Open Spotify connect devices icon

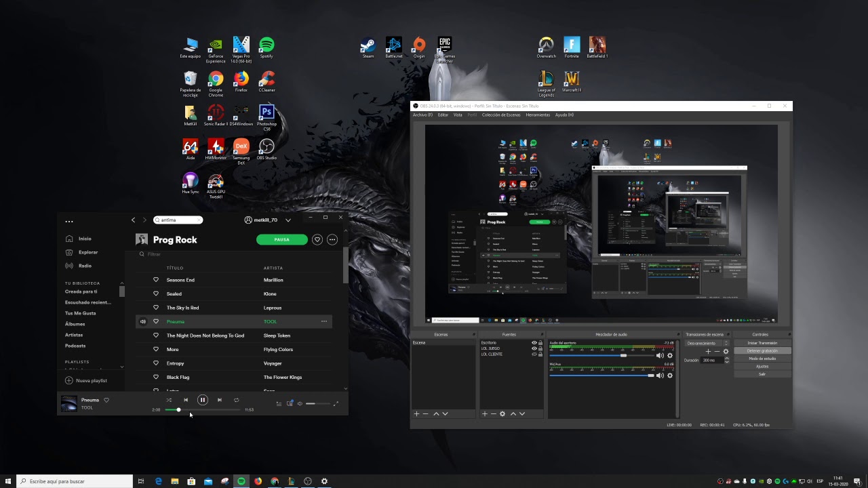pos(290,404)
